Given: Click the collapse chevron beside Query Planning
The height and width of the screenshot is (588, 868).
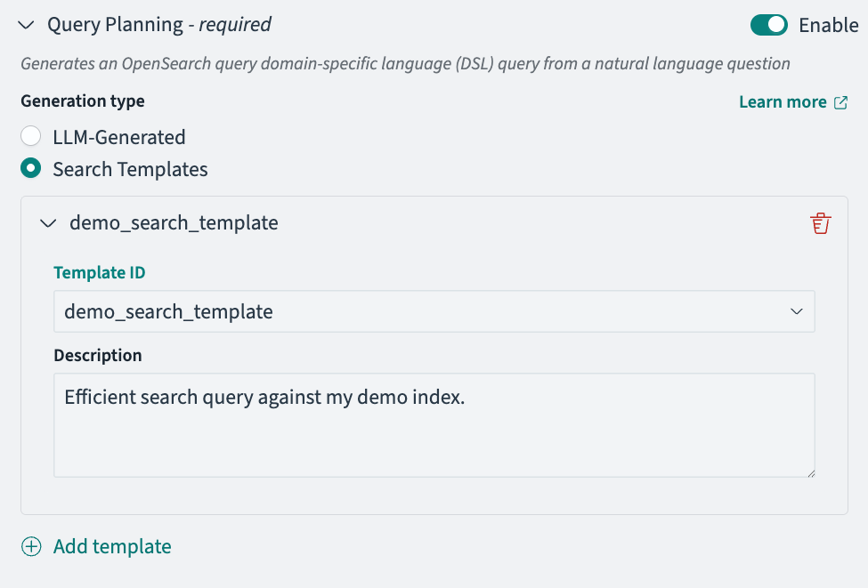Looking at the screenshot, I should pos(25,25).
